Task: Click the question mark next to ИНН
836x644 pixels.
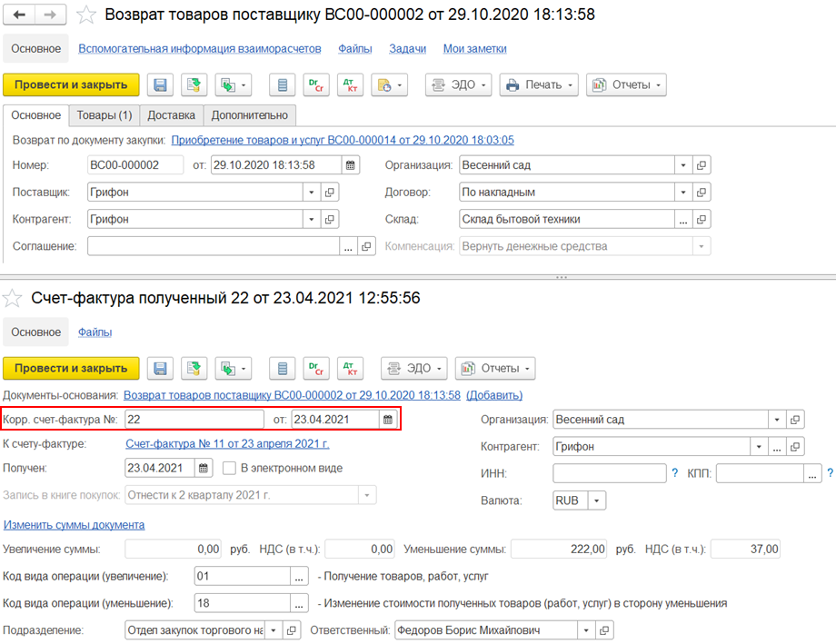Action: click(x=675, y=473)
